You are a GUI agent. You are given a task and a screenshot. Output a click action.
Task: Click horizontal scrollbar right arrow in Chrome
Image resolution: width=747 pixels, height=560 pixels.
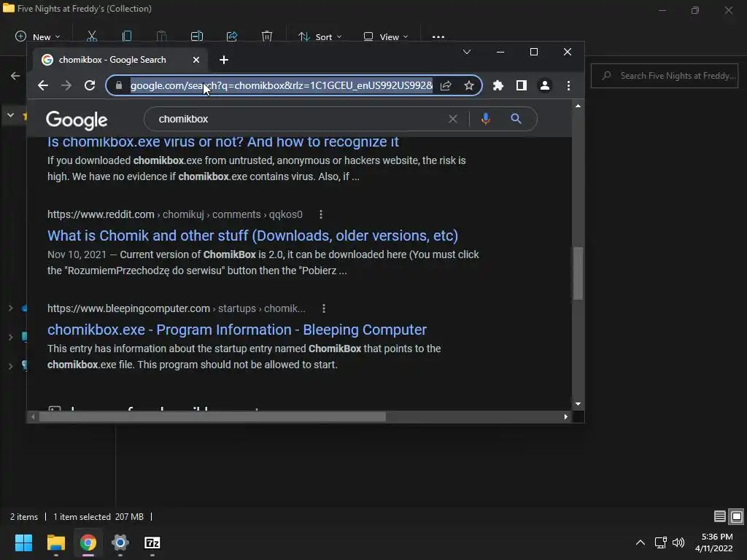point(565,417)
